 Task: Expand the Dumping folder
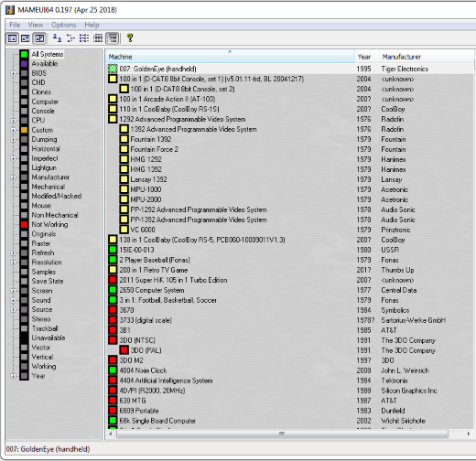(13, 140)
